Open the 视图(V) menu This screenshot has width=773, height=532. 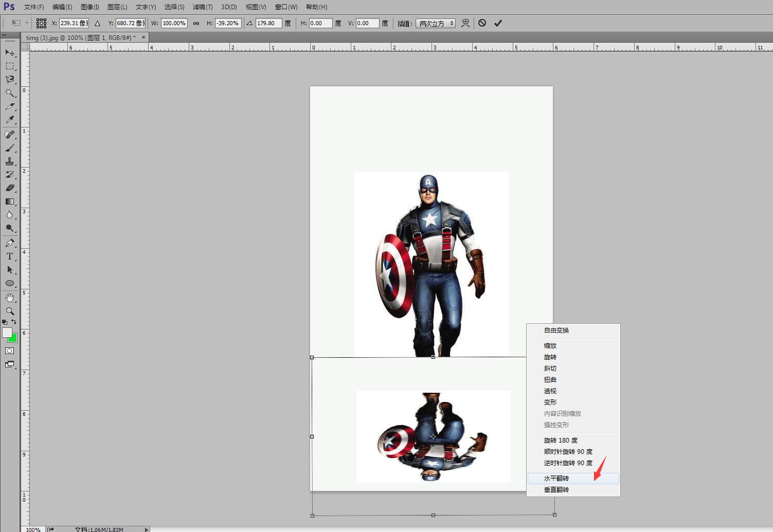pos(256,7)
